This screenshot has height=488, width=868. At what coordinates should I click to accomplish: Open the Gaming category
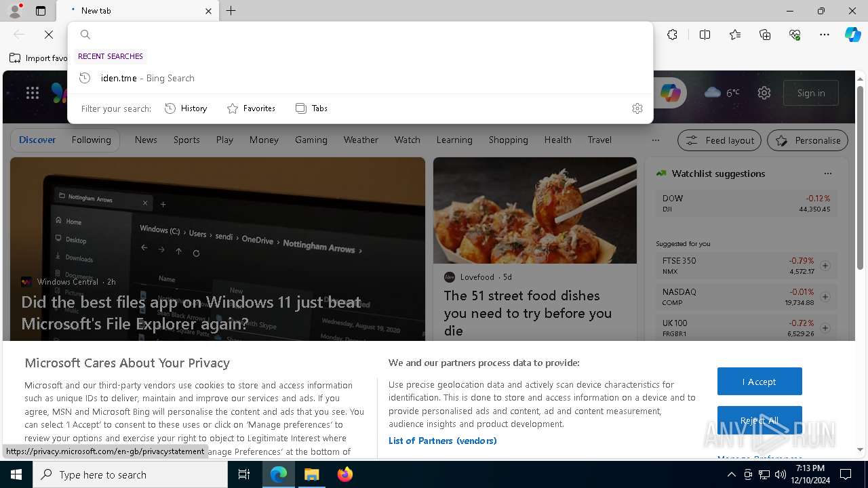point(311,140)
